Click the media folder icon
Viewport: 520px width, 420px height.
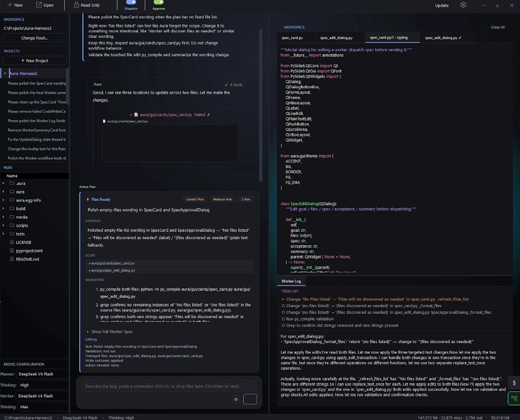[12, 217]
